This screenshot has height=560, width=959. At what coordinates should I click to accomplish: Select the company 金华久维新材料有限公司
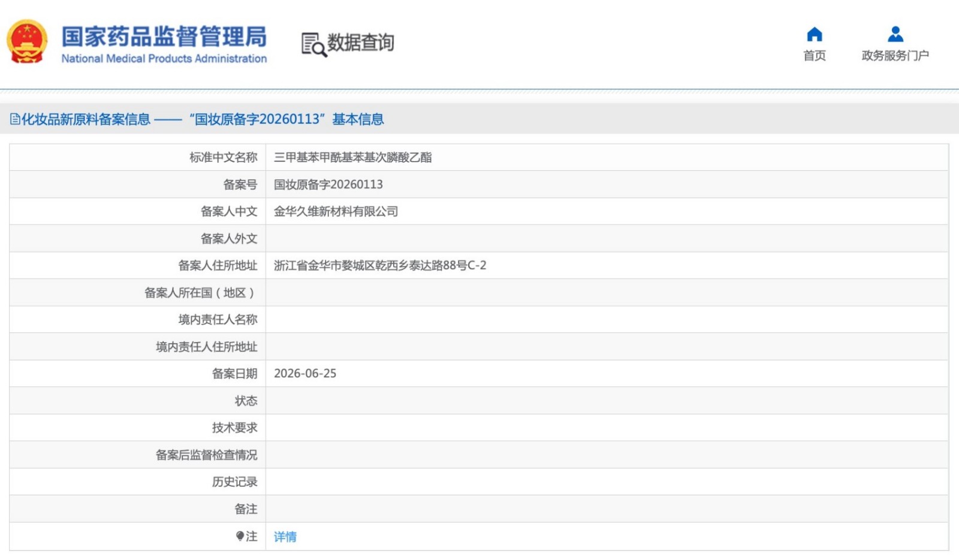[x=336, y=211]
